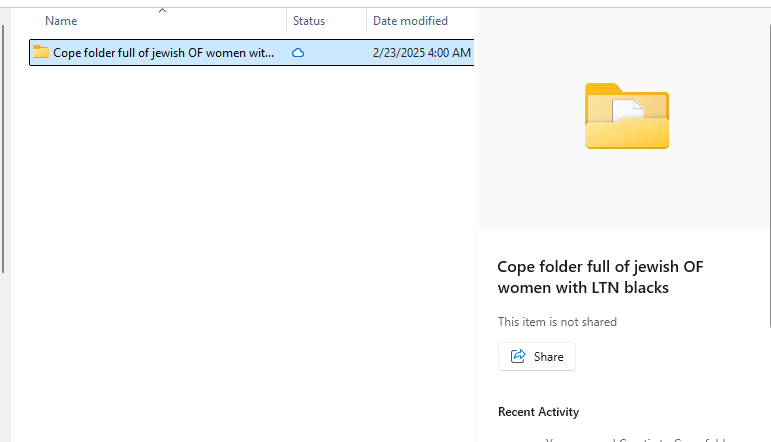Click the divider between Name and Status columns
Viewport: 771px width, 442px height.
[287, 21]
